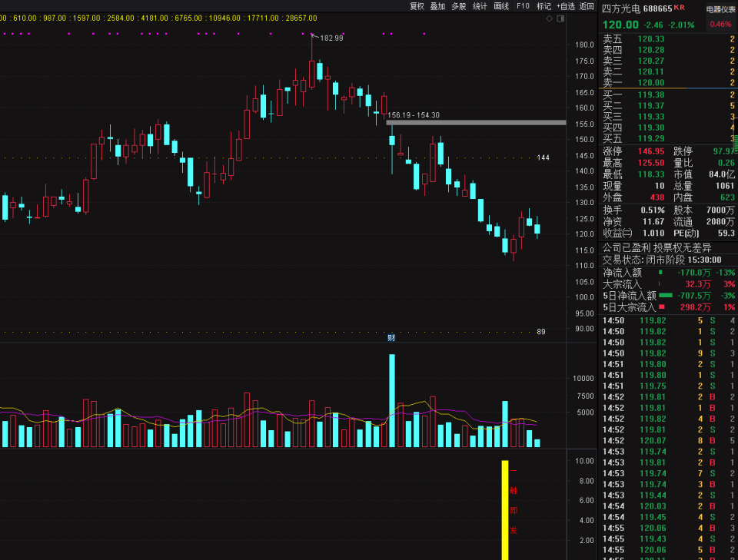Select the 多股 multi-stock view
Viewport: 738px width, 560px height.
point(458,6)
